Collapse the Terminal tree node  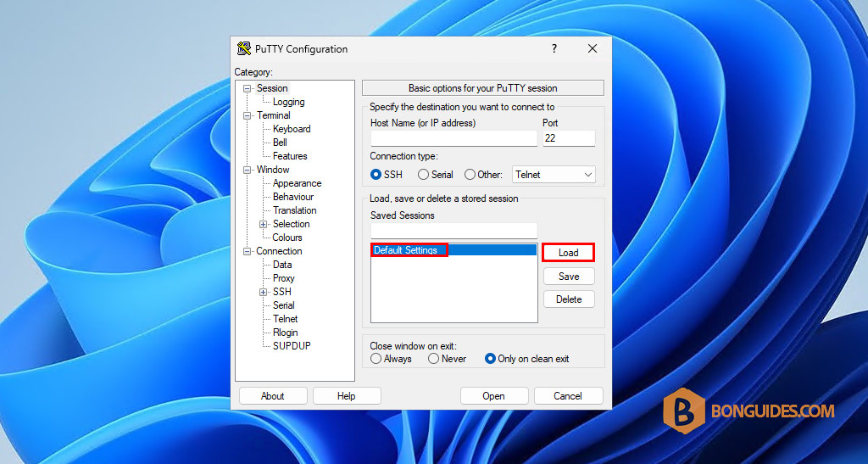pyautogui.click(x=247, y=115)
